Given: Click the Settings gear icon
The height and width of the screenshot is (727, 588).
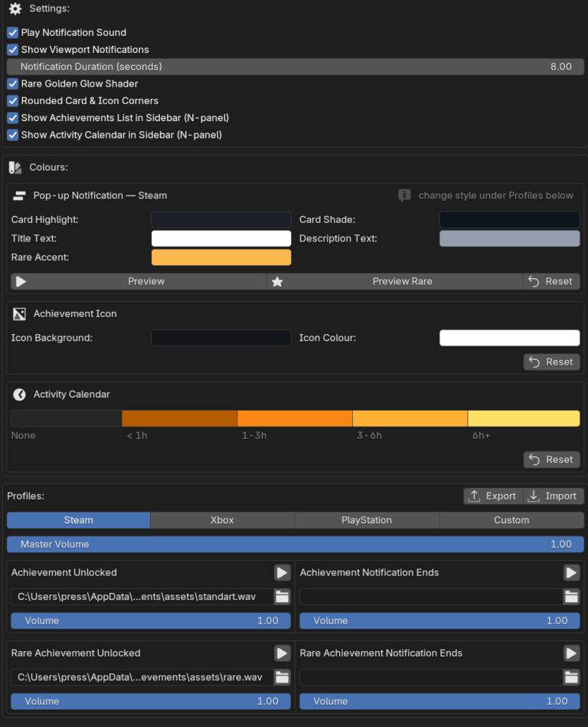Looking at the screenshot, I should coord(15,8).
